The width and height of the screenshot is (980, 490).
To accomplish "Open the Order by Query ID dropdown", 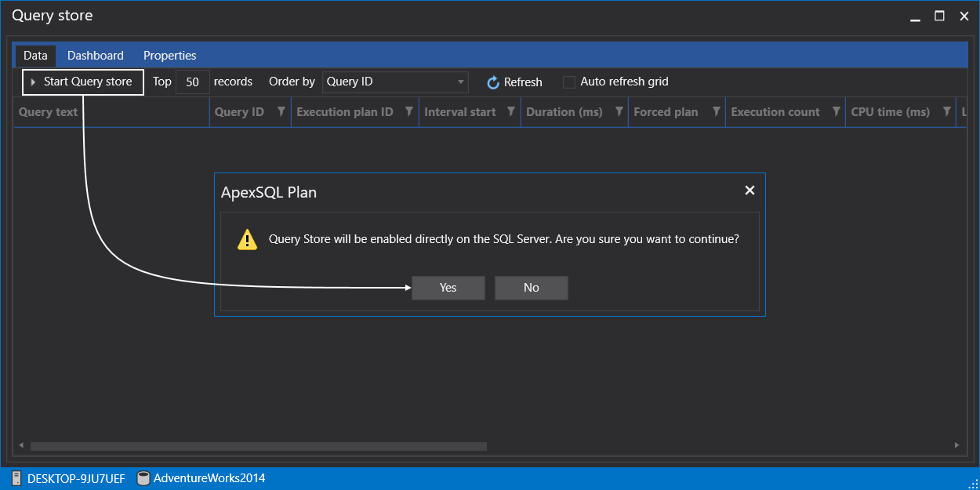I will click(395, 82).
